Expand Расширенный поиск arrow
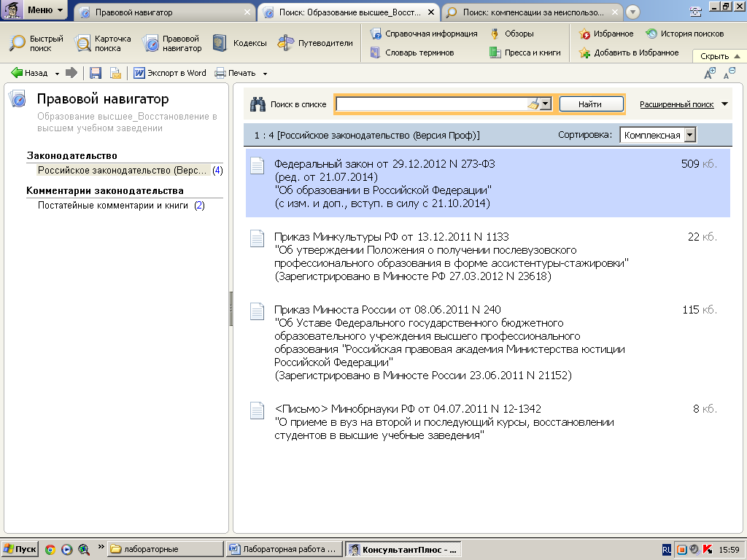This screenshot has height=560, width=747. 724,104
